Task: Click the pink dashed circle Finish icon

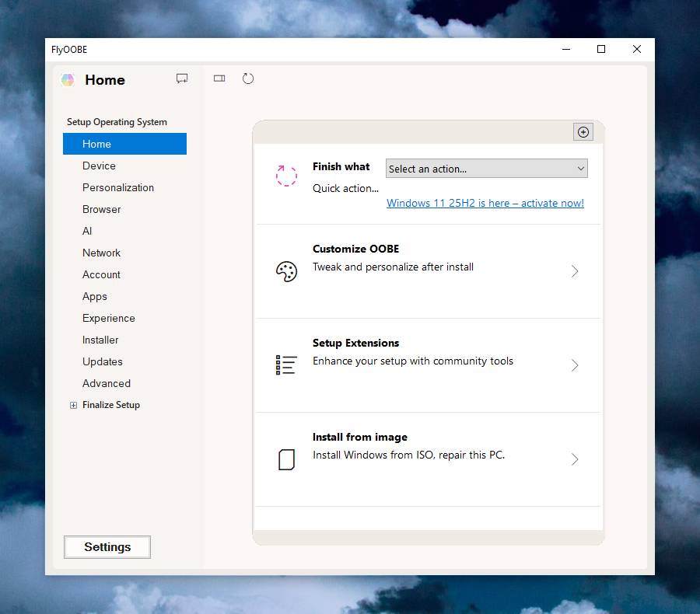Action: (x=286, y=176)
